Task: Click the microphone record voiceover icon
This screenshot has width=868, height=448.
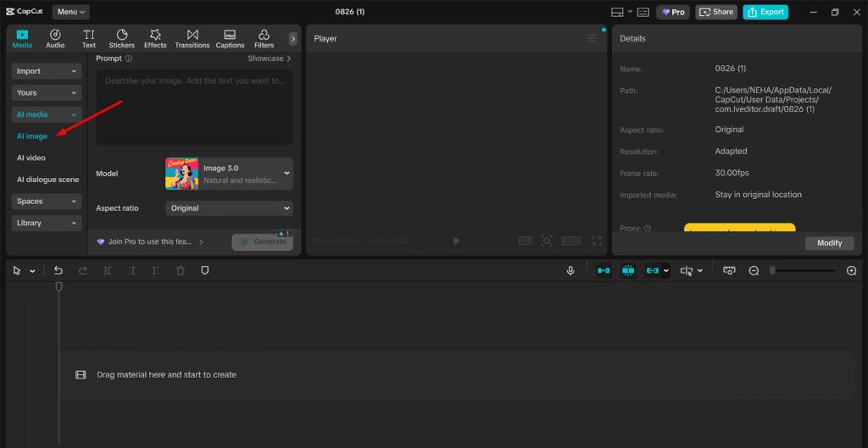Action: click(570, 270)
